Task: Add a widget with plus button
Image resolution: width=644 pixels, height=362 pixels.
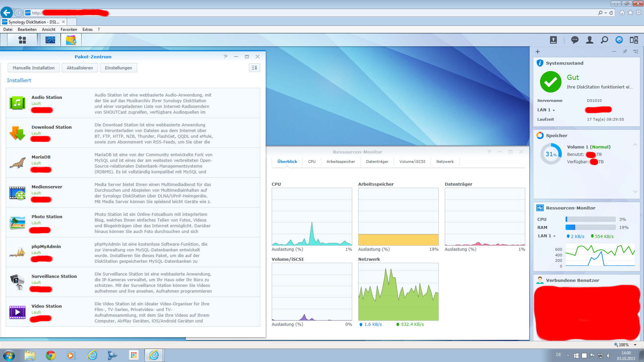Action: click(x=538, y=52)
